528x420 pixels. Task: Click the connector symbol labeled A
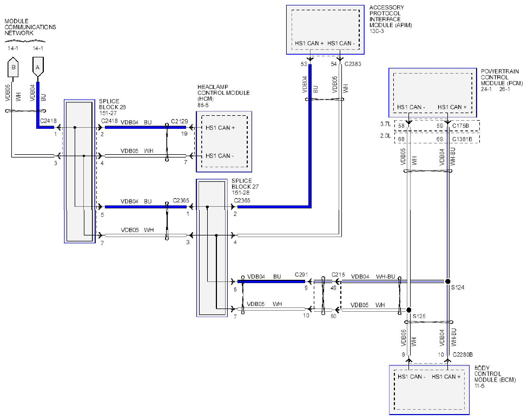38,67
